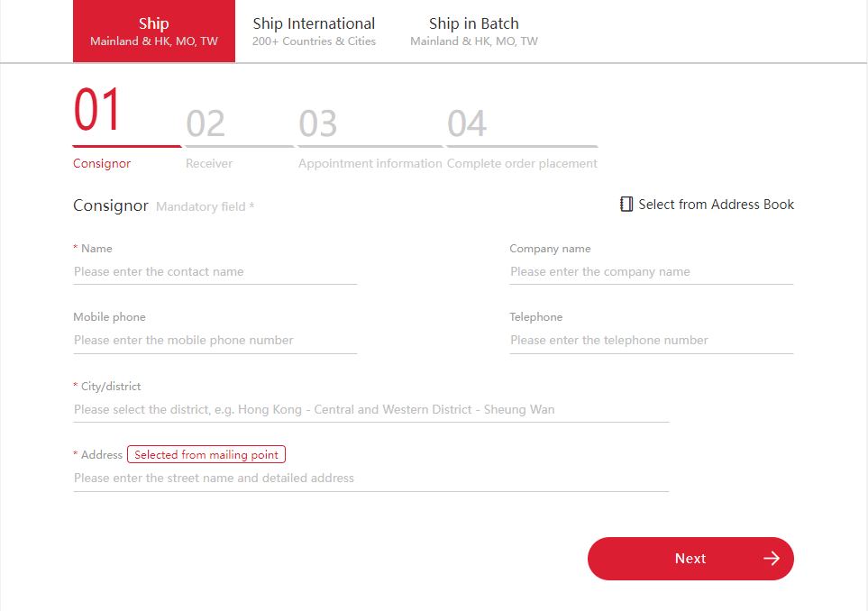Click the Mobile phone label

(x=110, y=317)
